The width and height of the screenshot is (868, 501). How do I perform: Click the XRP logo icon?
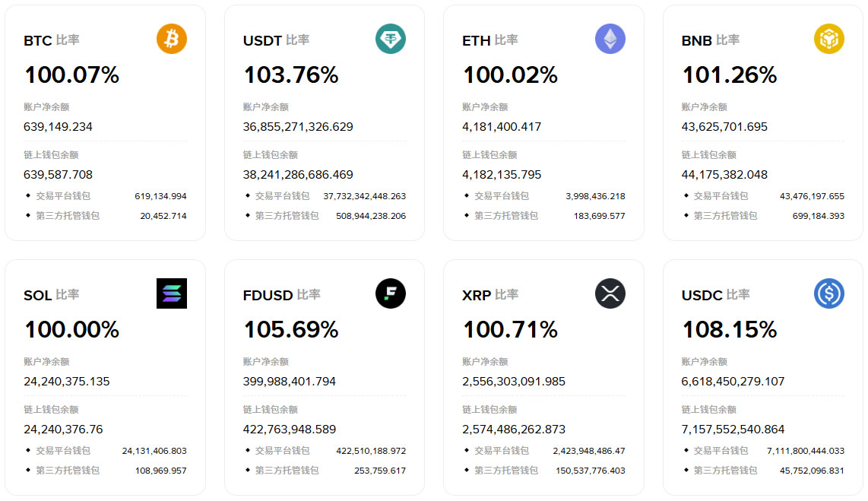pos(610,293)
